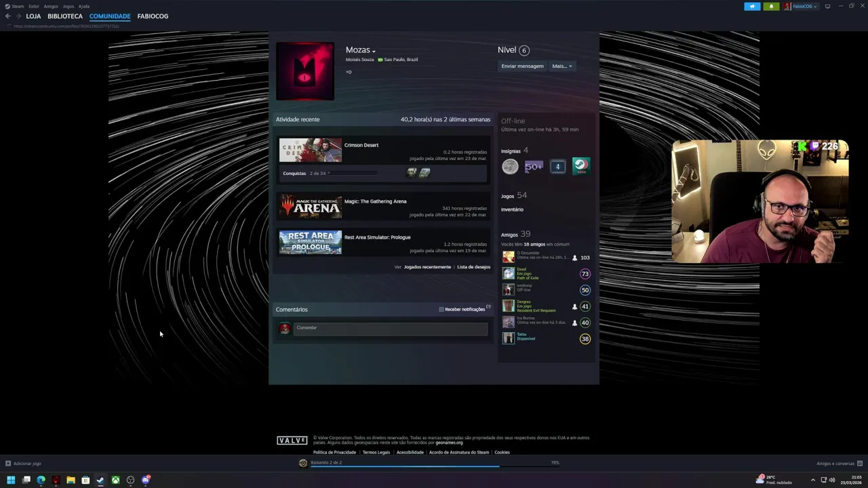
Task: Open the Amigos 39 link
Action: click(x=515, y=234)
